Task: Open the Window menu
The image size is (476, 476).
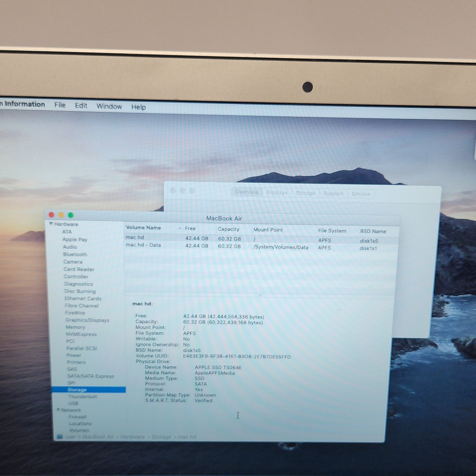Action: [109, 106]
